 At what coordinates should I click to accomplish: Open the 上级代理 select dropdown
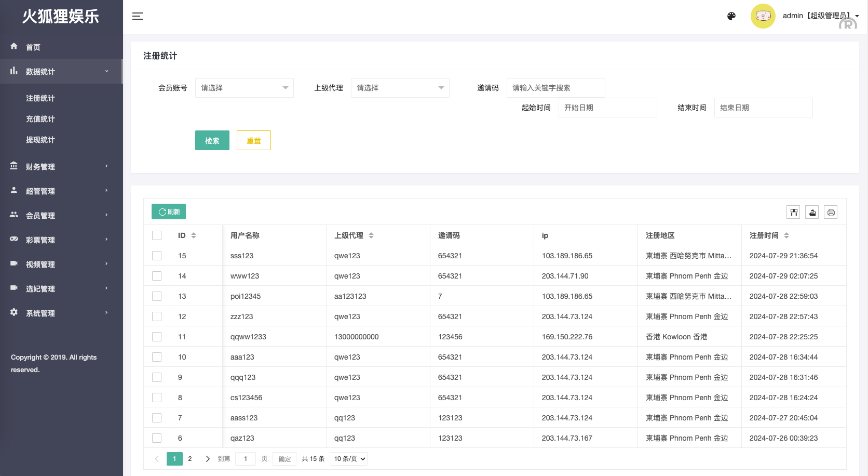click(x=400, y=88)
